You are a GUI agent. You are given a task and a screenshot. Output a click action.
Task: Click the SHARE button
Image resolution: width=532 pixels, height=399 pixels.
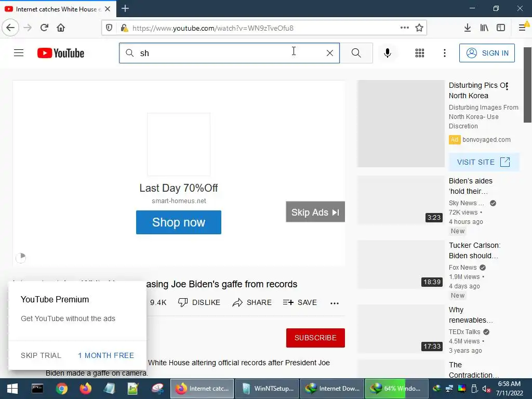coord(252,302)
